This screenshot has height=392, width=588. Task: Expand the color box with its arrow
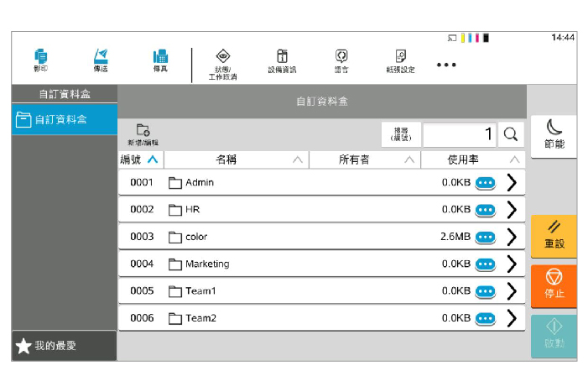click(512, 237)
